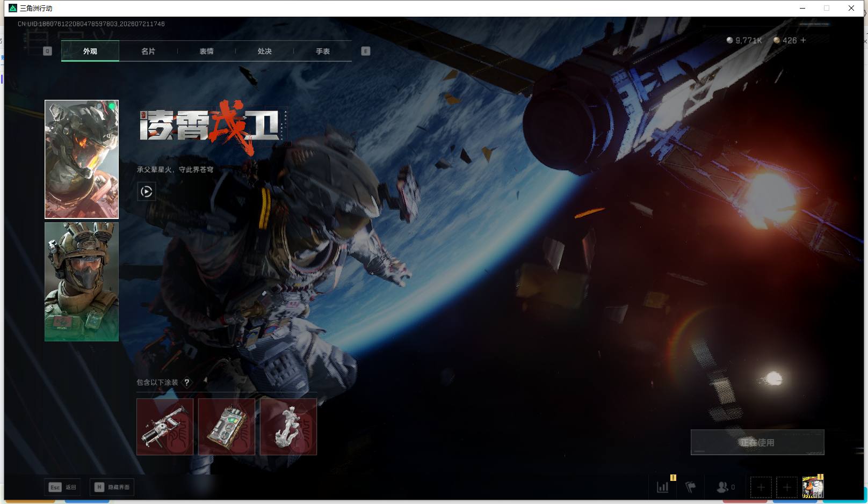
Task: Click the 正在使用 button
Action: 757,442
